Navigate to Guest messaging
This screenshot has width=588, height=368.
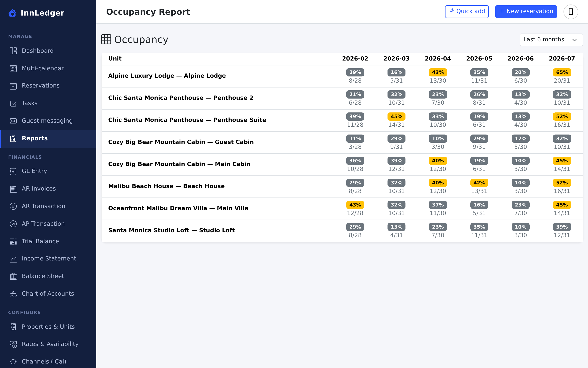(48, 121)
